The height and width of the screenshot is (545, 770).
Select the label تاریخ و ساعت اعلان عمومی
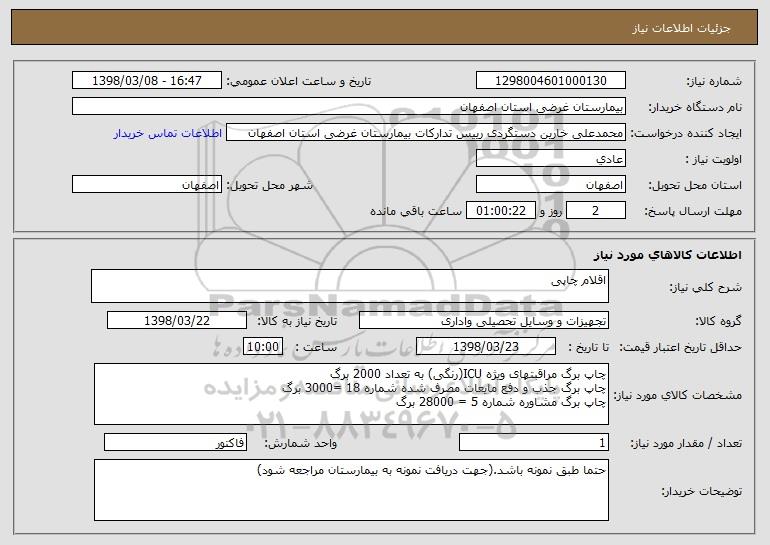[x=299, y=81]
